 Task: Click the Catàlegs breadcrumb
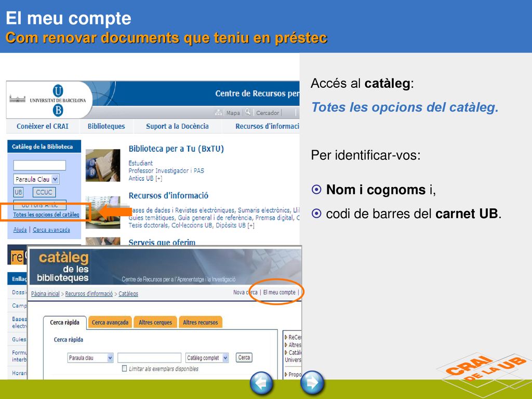click(x=128, y=294)
